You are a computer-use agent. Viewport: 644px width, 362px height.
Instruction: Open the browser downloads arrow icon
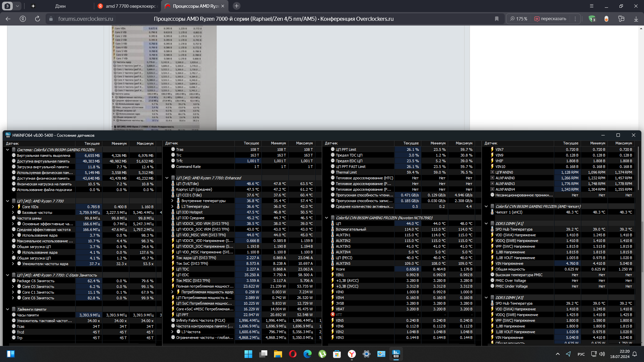(x=636, y=19)
